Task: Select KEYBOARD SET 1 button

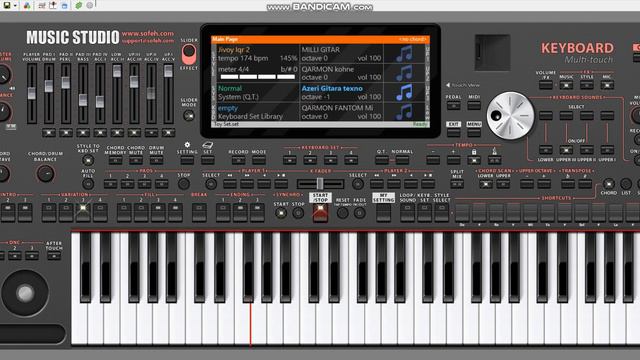Action: (x=289, y=160)
